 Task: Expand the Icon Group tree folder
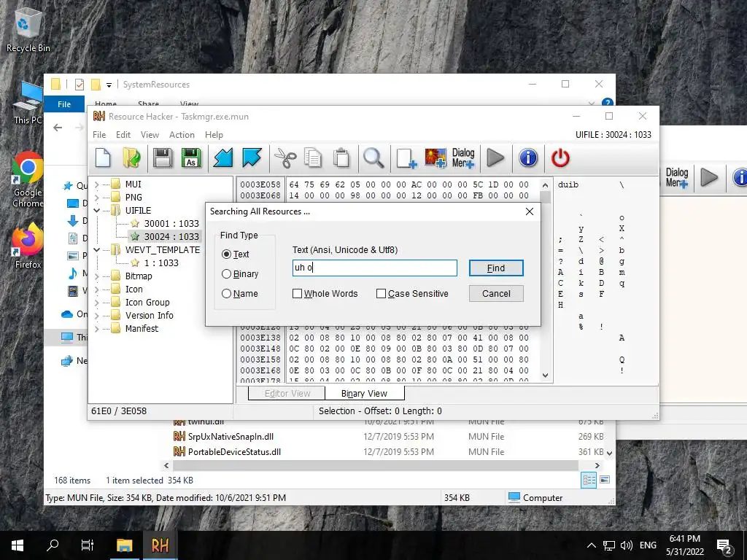click(x=97, y=303)
